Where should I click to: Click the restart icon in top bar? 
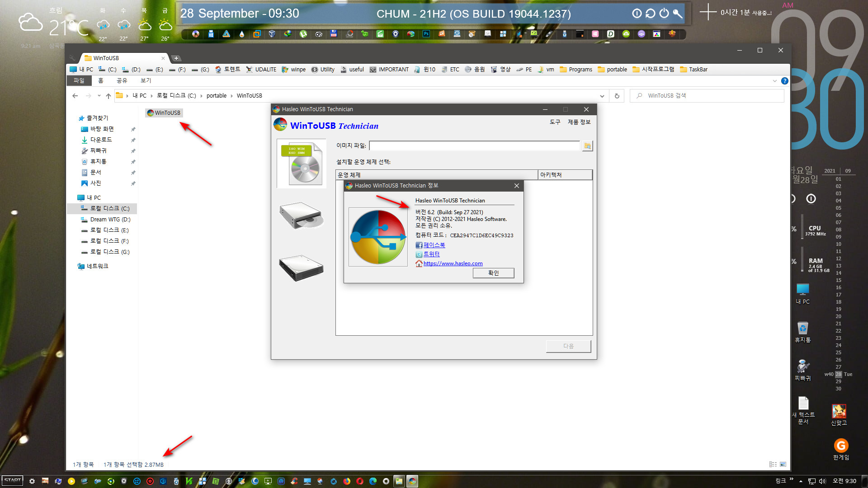(x=650, y=14)
